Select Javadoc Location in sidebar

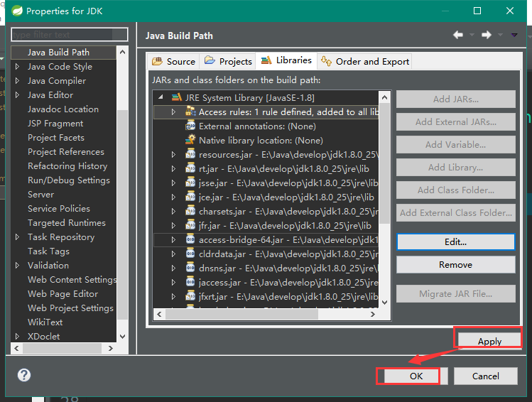pyautogui.click(x=63, y=109)
